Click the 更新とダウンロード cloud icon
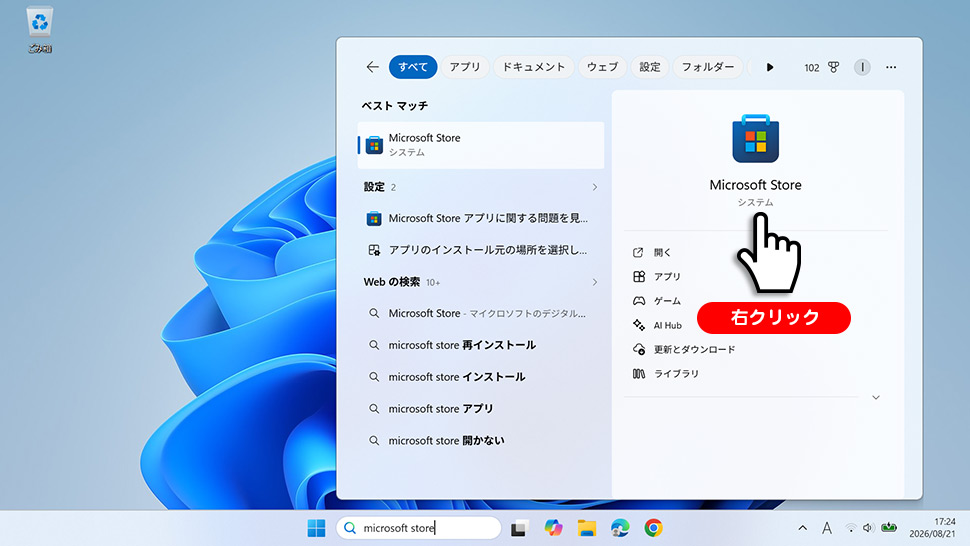Screen dimensions: 970x546 [x=639, y=349]
